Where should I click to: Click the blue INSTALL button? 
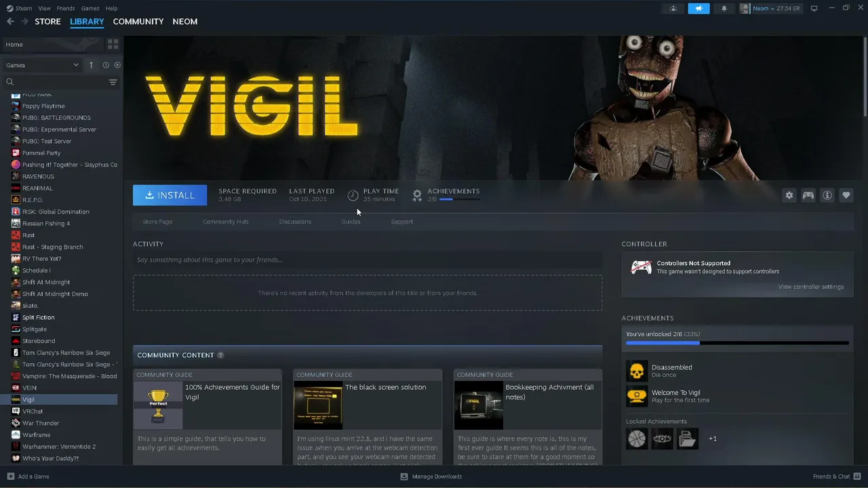170,195
